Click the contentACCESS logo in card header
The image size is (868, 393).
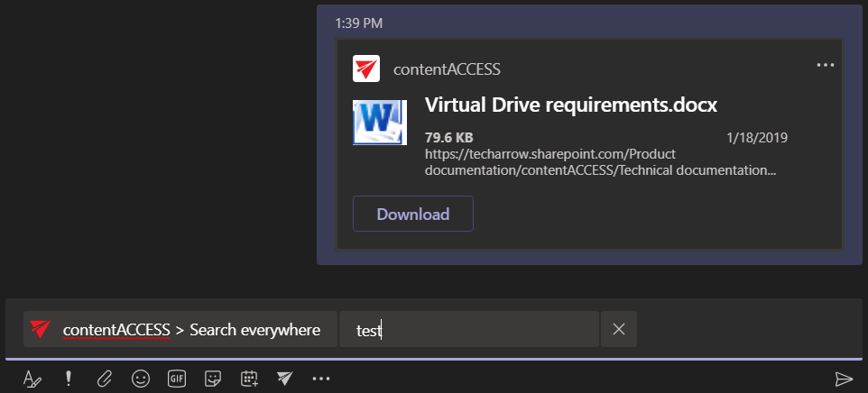point(366,69)
